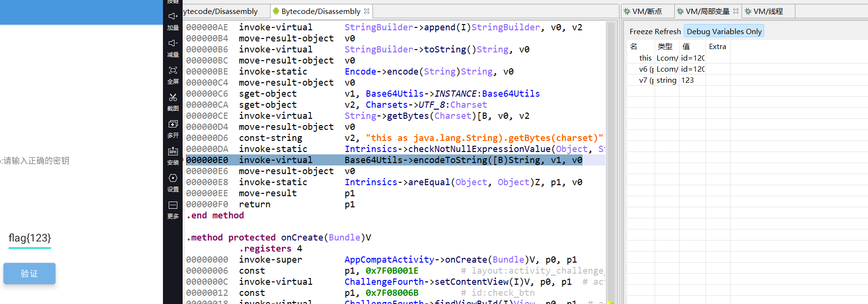Viewport: 868px width, 304px height.
Task: Open the VM/线程 threads tab
Action: (768, 11)
